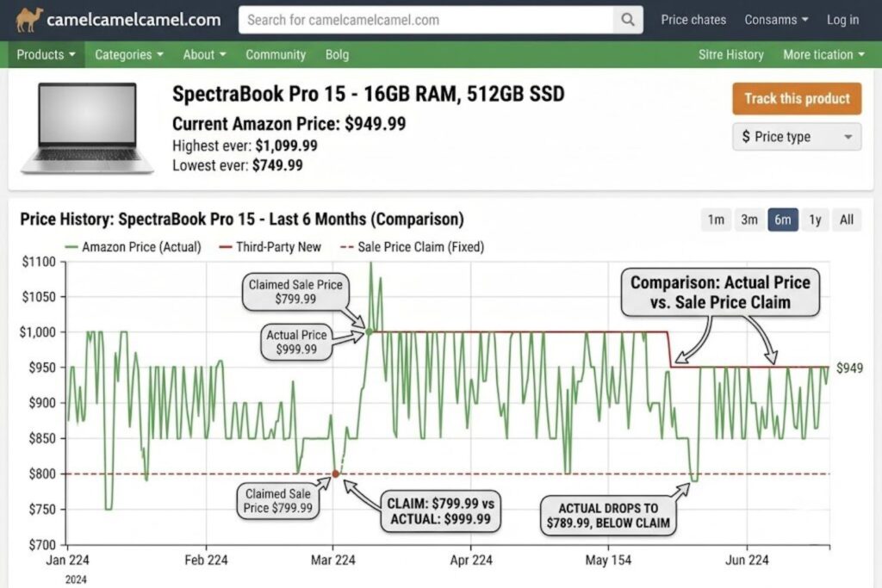Screen dimensions: 882x588
Task: Click the camel logo icon
Action: (x=28, y=20)
